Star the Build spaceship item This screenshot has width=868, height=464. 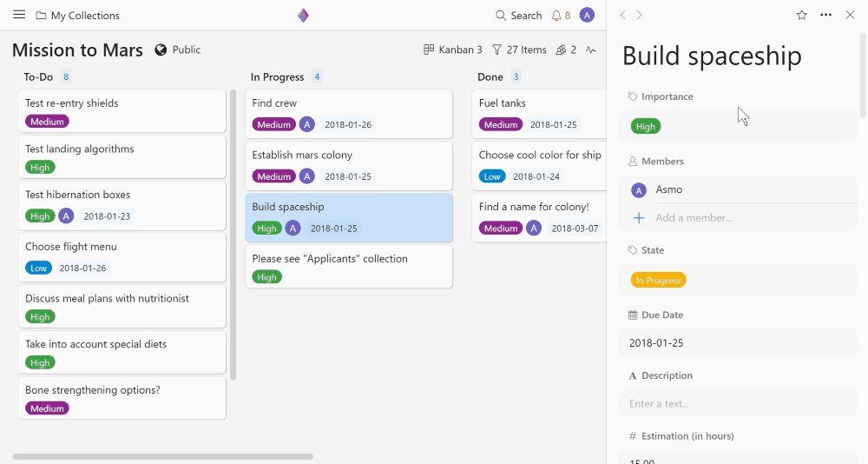[x=801, y=15]
